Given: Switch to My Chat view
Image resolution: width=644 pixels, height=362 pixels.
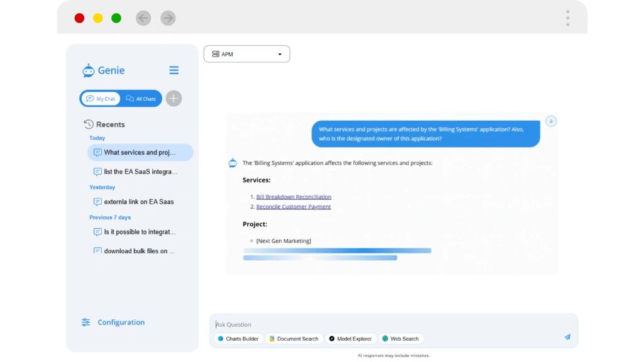Looking at the screenshot, I should pyautogui.click(x=101, y=99).
